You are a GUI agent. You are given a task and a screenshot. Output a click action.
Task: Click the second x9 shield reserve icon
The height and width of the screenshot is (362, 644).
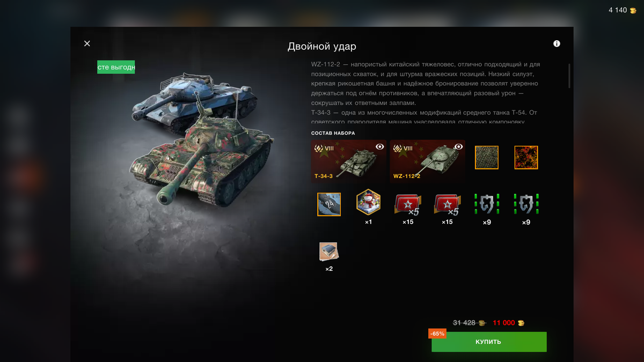526,204
